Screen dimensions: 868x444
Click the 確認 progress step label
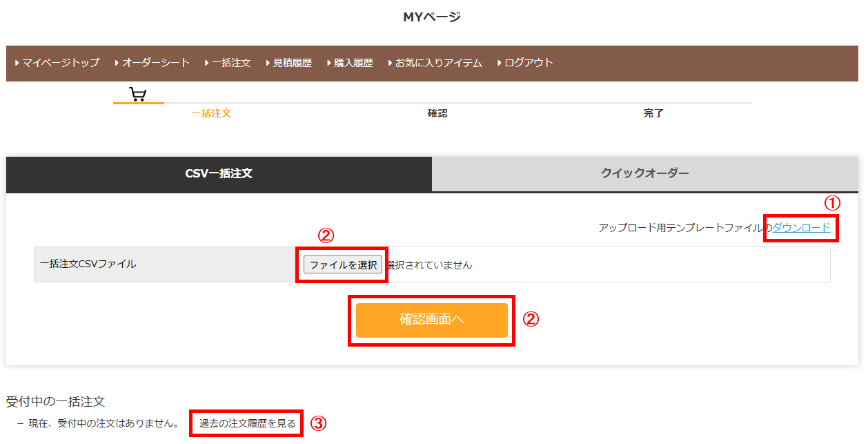click(437, 113)
